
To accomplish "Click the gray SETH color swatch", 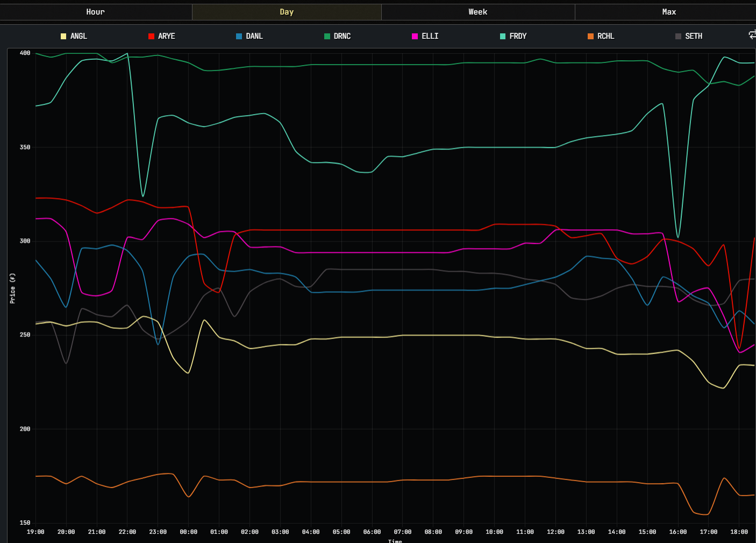I will click(x=678, y=36).
